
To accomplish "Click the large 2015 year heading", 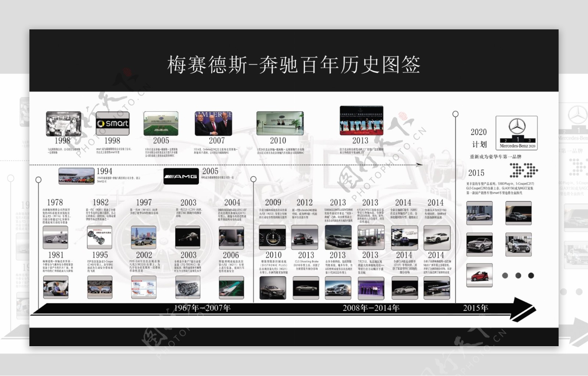I will 476,173.
